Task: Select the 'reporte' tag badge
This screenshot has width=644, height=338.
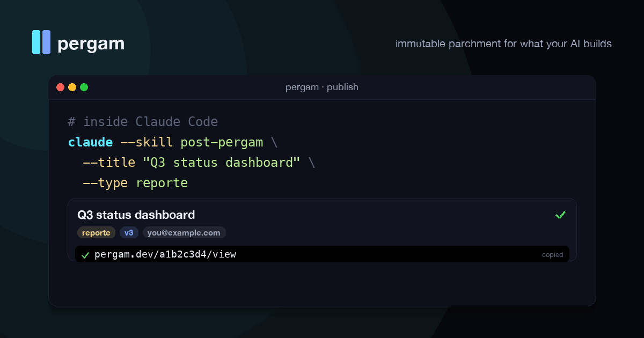Action: tap(97, 233)
